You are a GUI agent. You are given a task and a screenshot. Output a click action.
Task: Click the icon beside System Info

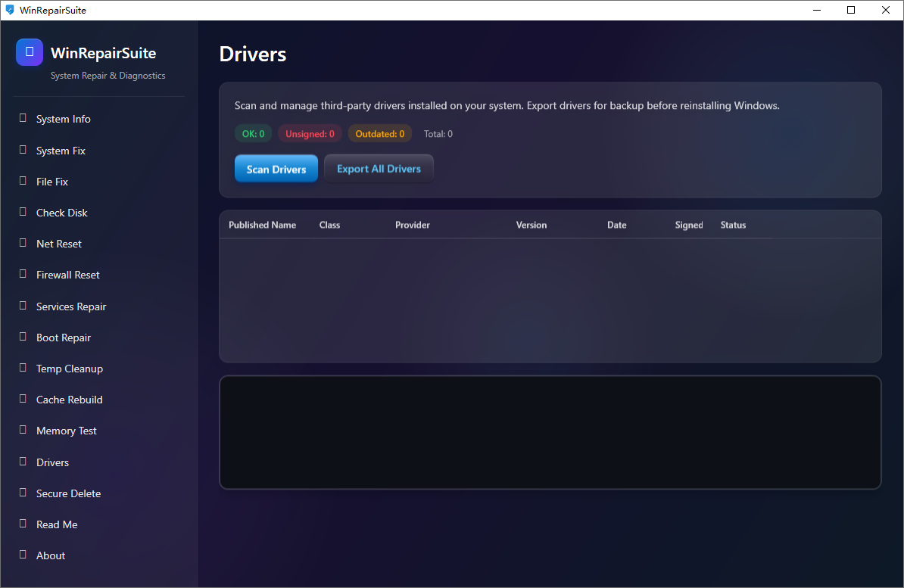pos(23,118)
